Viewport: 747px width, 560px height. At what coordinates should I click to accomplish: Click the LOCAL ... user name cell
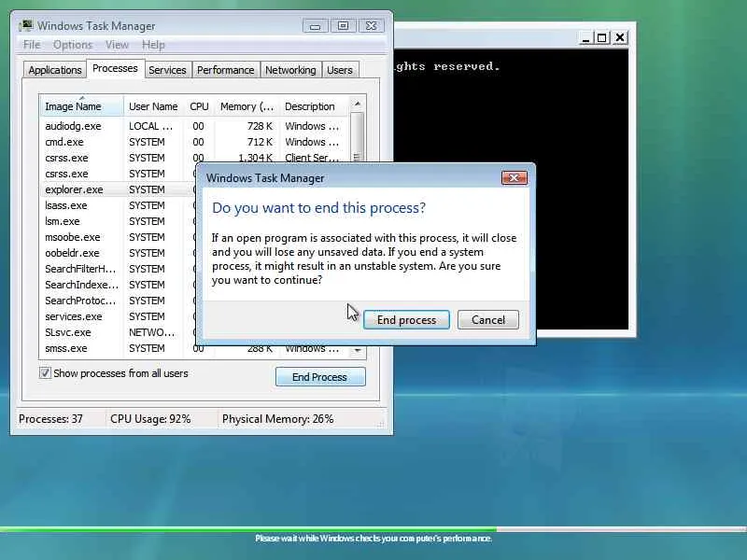(150, 126)
